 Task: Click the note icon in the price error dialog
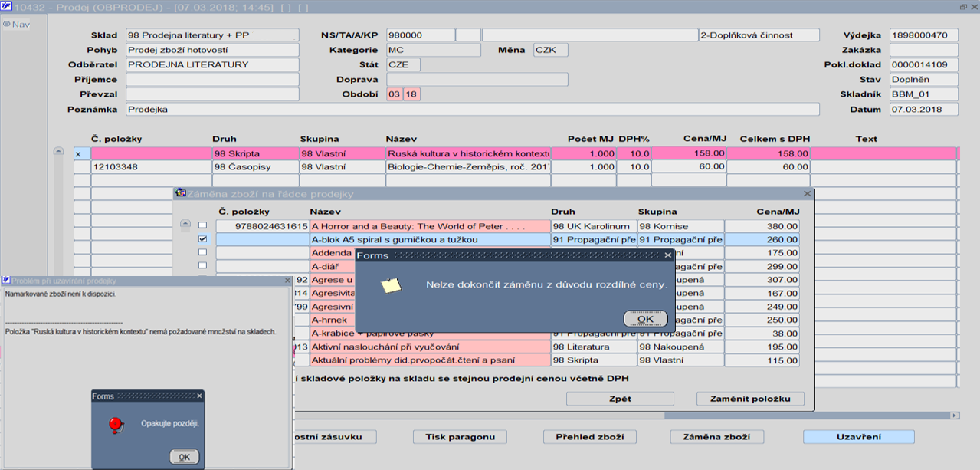click(392, 285)
